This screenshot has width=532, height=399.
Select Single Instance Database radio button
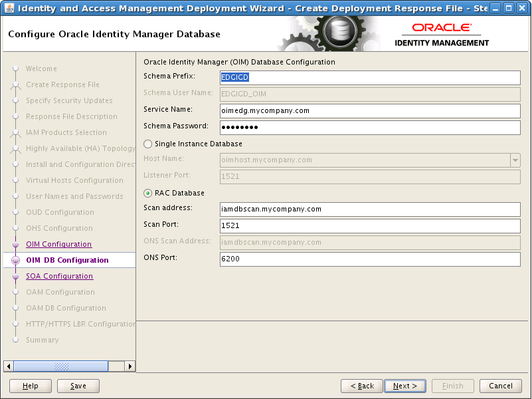(147, 144)
